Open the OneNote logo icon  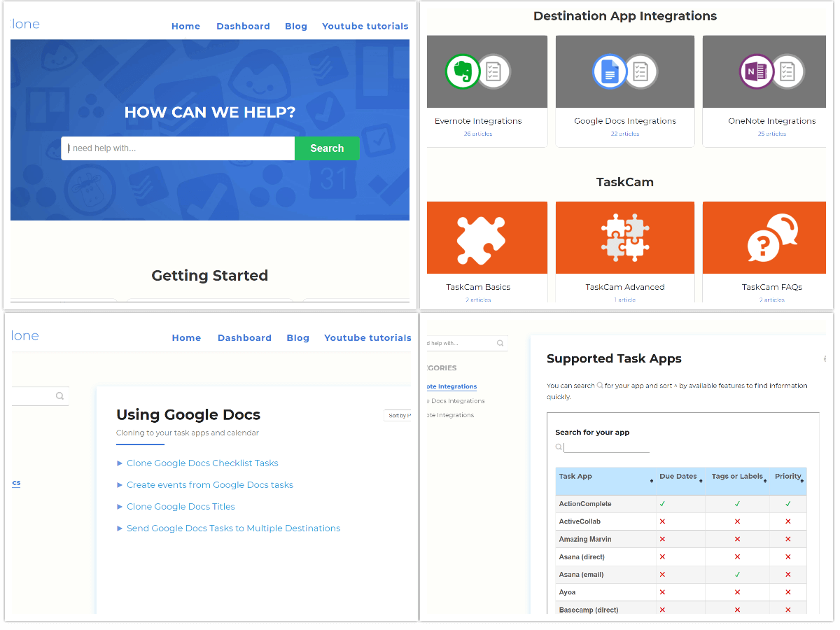[757, 71]
